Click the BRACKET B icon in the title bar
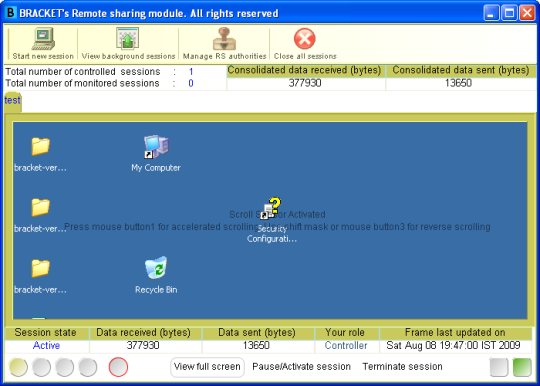The image size is (540, 386). (11, 13)
